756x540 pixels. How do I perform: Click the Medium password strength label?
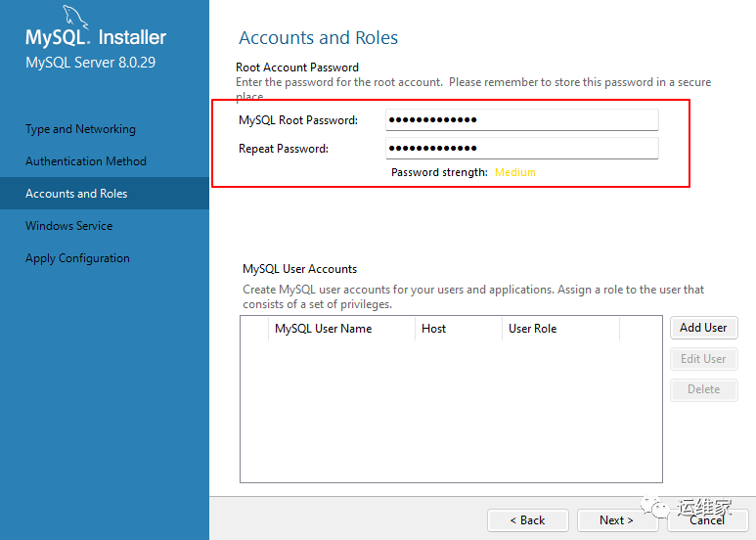click(x=515, y=172)
